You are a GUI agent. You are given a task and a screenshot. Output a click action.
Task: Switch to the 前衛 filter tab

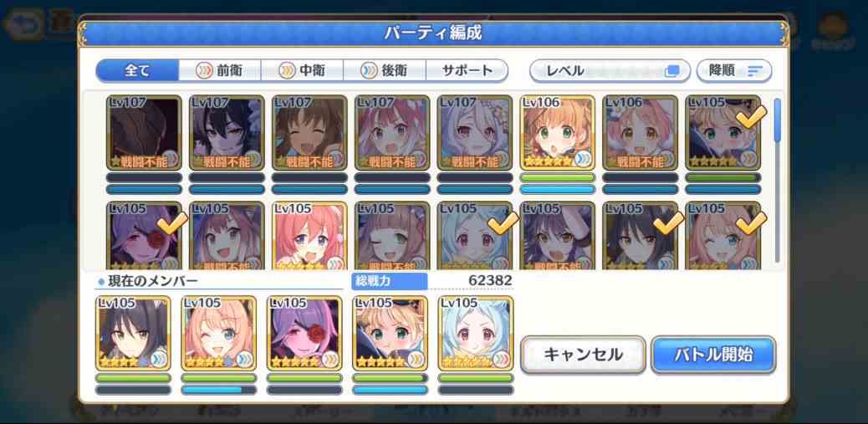[220, 71]
